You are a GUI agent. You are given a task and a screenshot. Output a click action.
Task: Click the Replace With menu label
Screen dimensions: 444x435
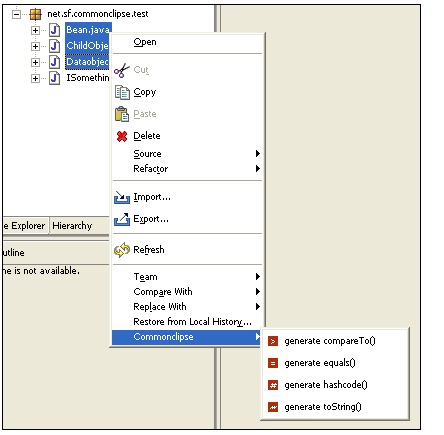tap(160, 307)
